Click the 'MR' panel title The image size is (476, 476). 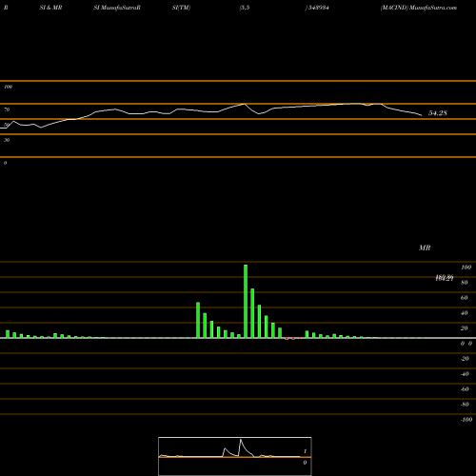[425, 248]
